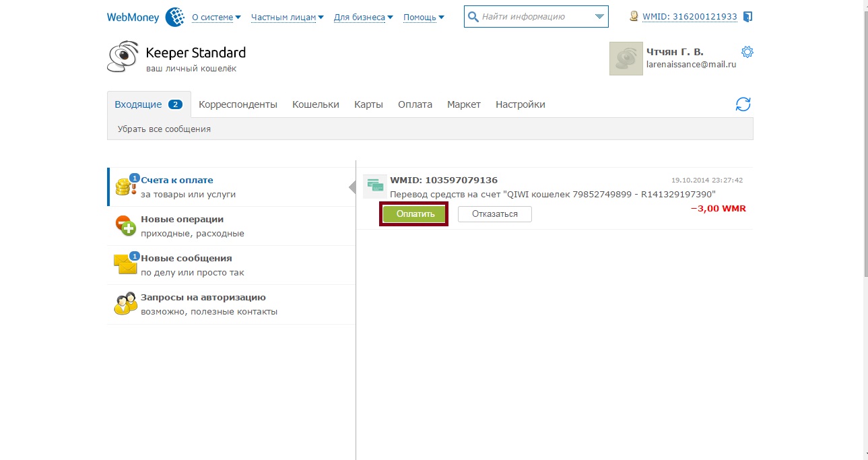Click the email 'larenaissance@mail.ru'
868x460 pixels.
pyautogui.click(x=691, y=65)
